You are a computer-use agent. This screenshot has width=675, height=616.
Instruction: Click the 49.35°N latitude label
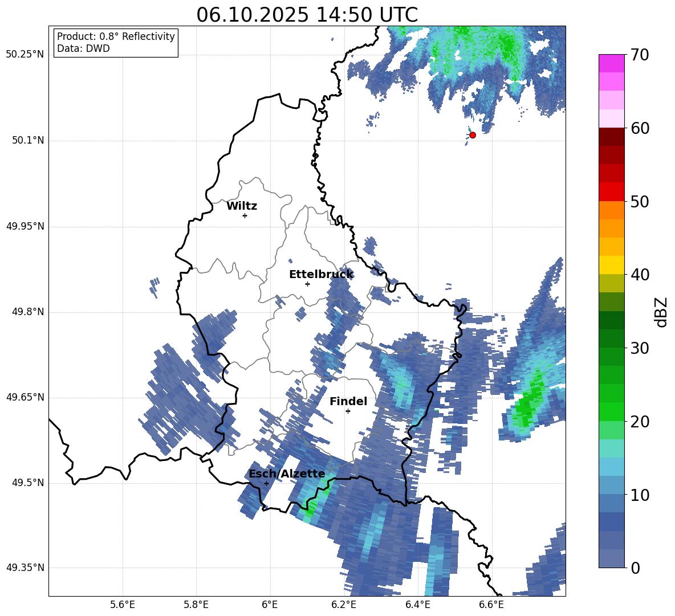pyautogui.click(x=25, y=568)
